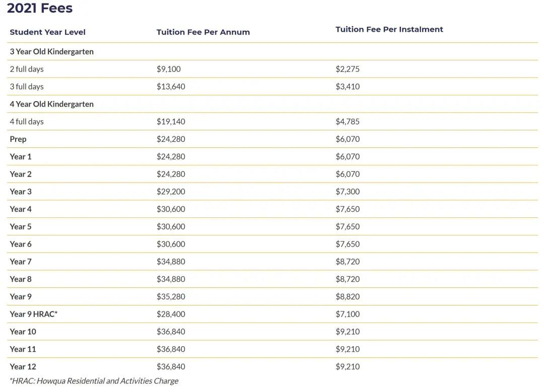Click the Tuition Fee Per Annum header
Image resolution: width=544 pixels, height=392 pixels.
(x=203, y=32)
